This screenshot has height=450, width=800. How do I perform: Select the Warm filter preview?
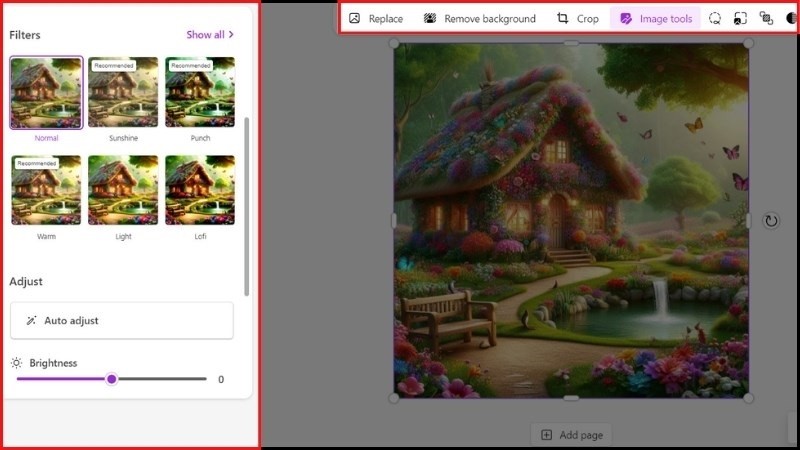point(46,190)
